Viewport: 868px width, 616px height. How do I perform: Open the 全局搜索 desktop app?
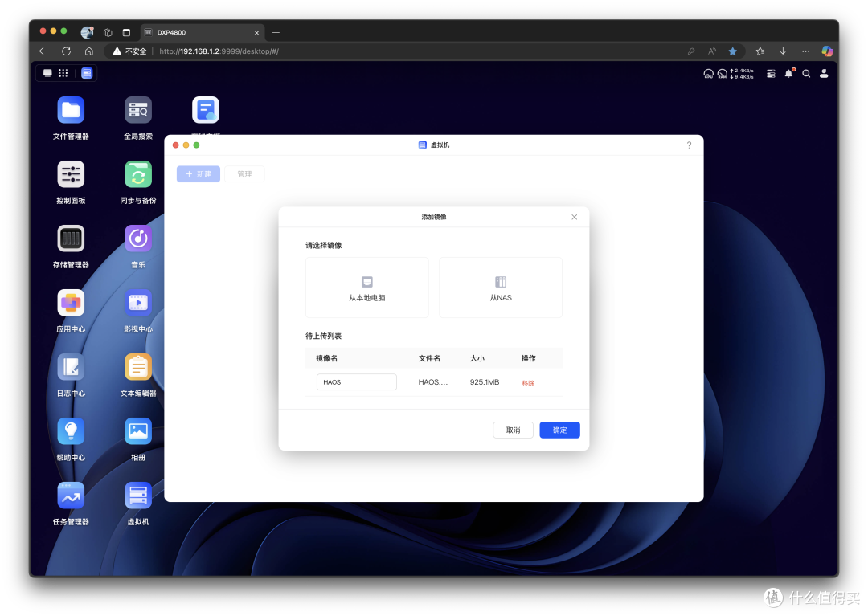point(138,111)
